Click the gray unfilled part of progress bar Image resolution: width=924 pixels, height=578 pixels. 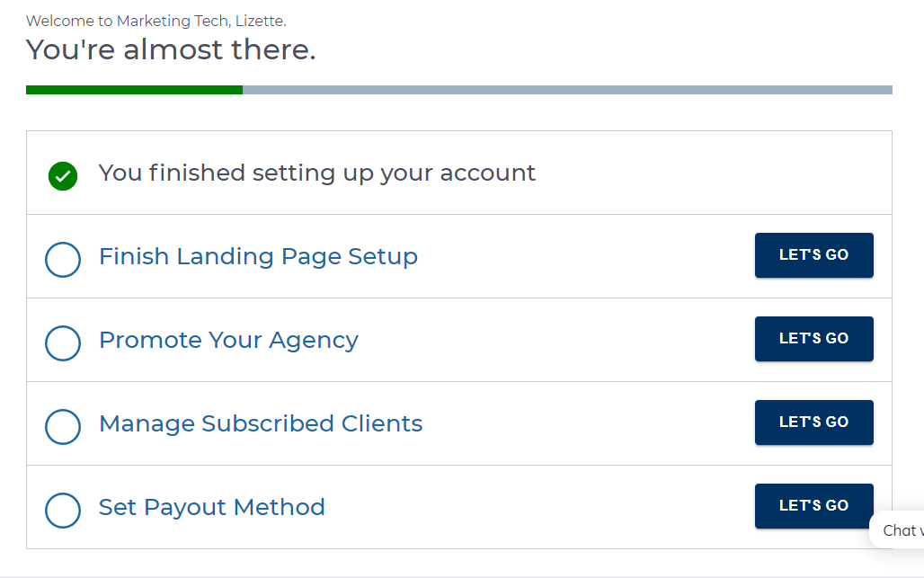point(567,90)
